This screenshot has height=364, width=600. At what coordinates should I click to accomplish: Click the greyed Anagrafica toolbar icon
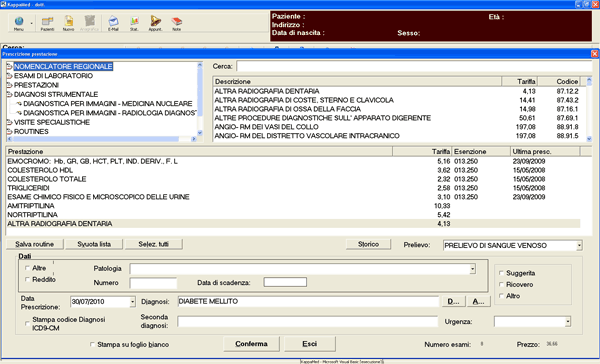tap(90, 23)
